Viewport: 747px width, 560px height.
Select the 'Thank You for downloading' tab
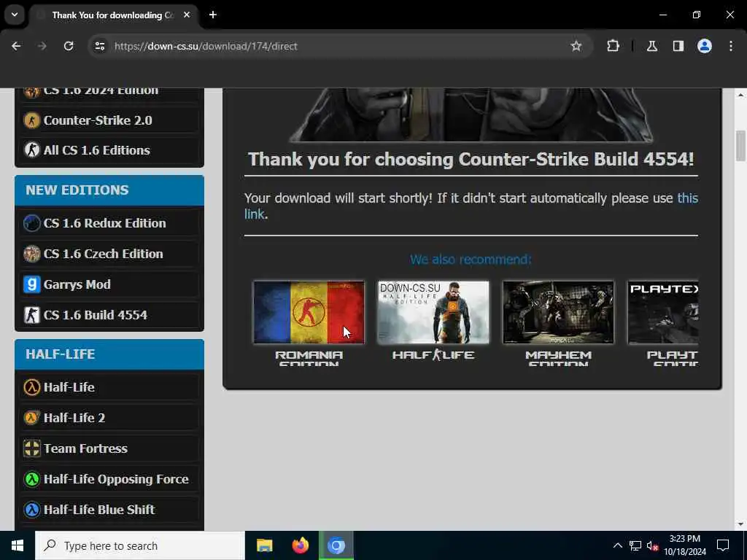click(113, 15)
